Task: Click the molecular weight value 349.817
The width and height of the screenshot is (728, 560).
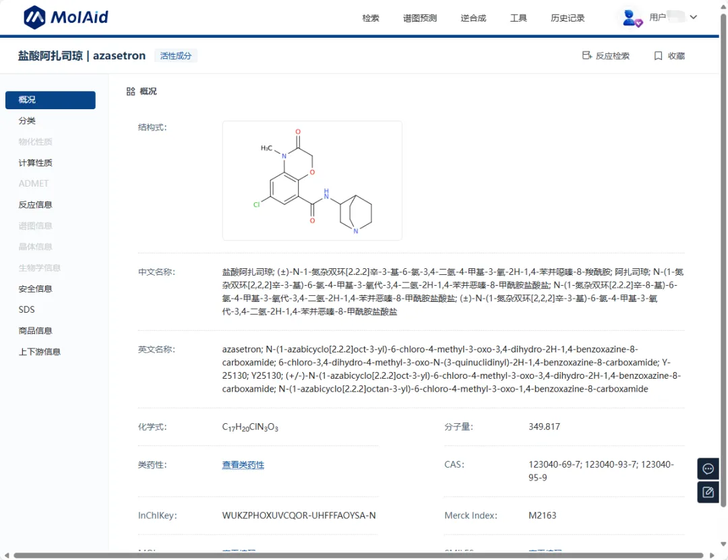Action: click(544, 427)
